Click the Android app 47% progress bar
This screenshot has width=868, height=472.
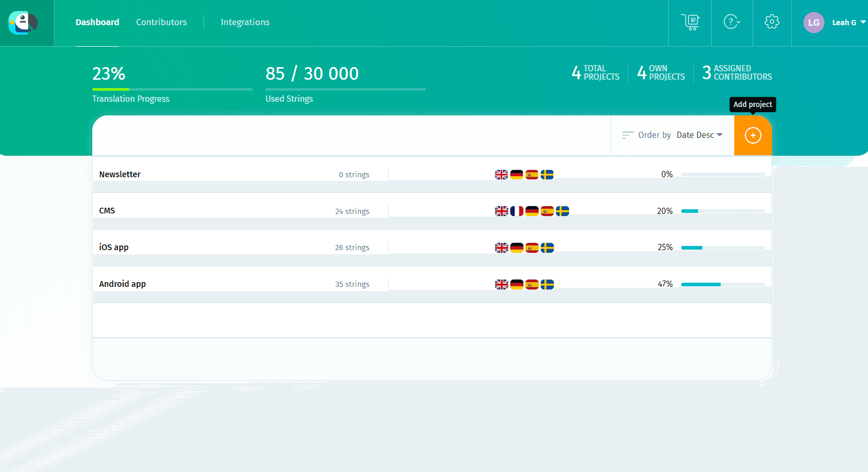click(x=723, y=284)
